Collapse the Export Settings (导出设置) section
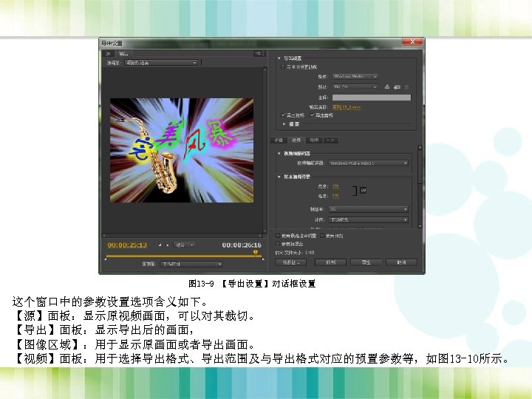Screen dimensions: 532x399 [279, 58]
